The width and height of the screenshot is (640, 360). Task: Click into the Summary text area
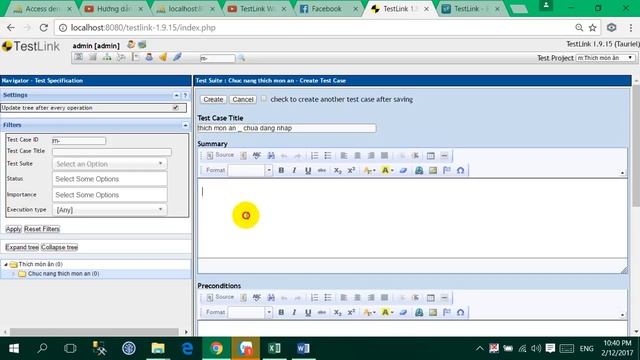[x=412, y=218]
